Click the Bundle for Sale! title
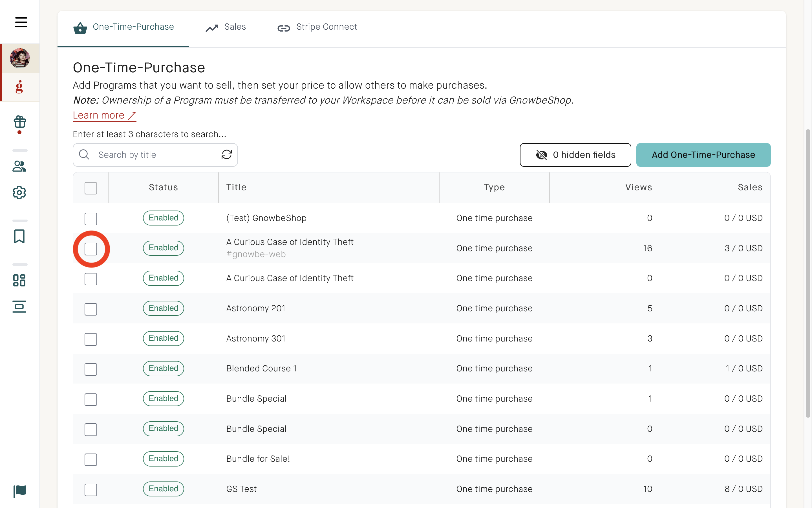Image resolution: width=812 pixels, height=508 pixels. (x=258, y=459)
